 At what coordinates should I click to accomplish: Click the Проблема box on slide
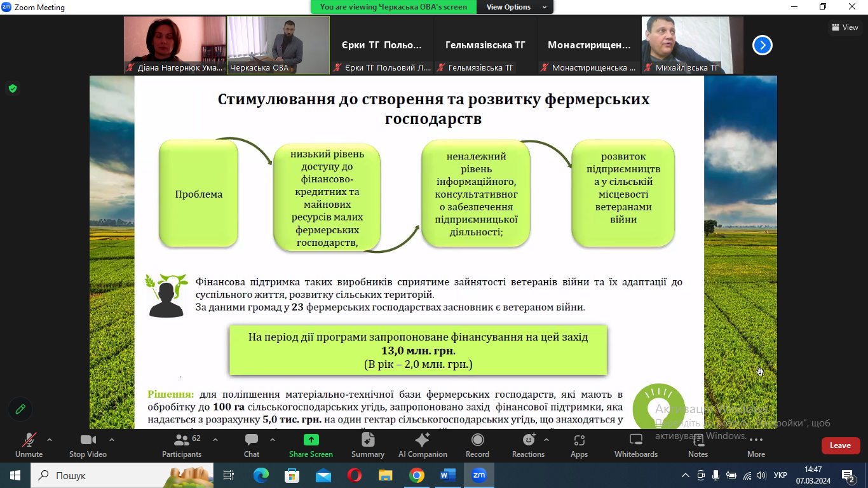[x=198, y=194]
